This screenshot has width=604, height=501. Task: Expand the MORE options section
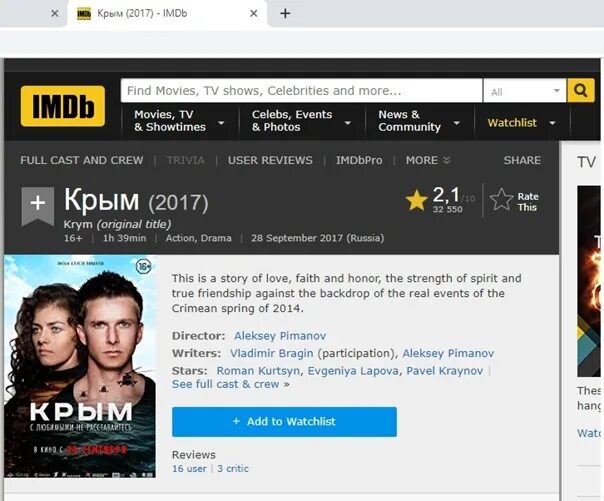click(x=428, y=160)
